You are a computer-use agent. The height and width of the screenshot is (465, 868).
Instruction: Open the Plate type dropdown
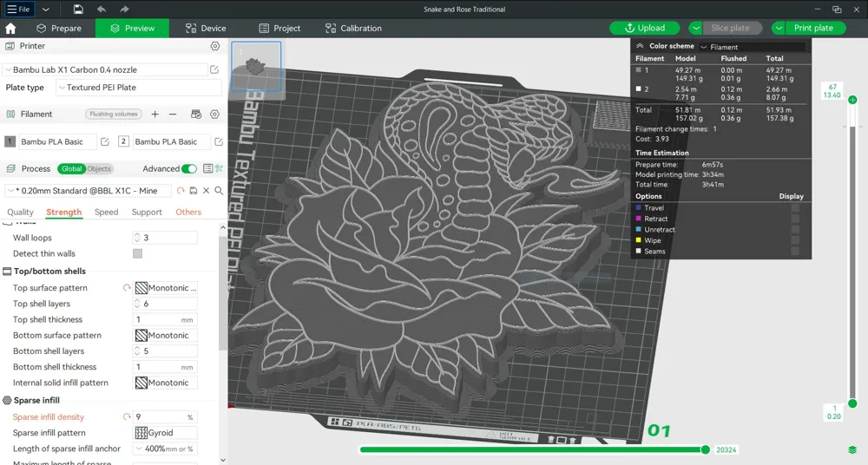138,88
